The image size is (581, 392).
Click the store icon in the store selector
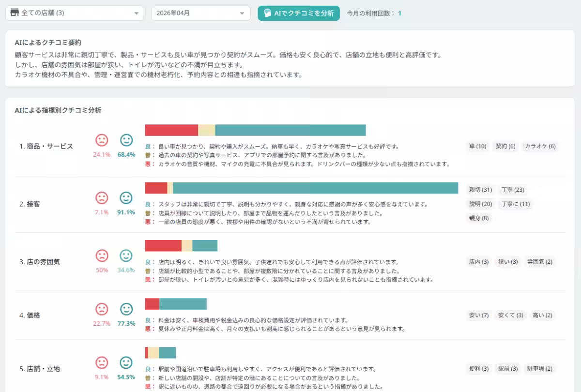[15, 13]
